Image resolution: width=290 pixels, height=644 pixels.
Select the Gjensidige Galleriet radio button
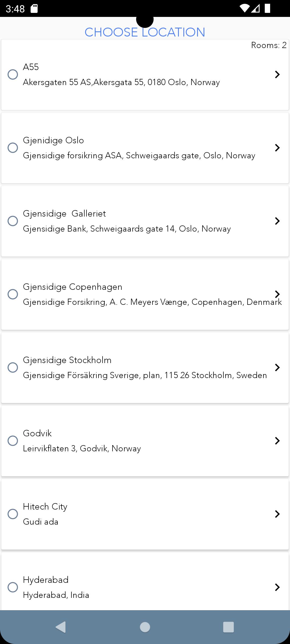(13, 221)
